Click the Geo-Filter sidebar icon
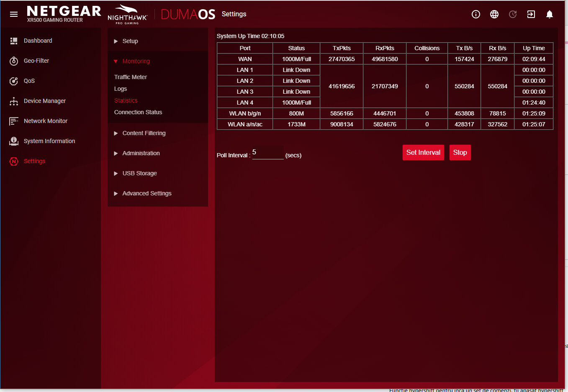Viewport: 568px width, 392px height. (14, 61)
